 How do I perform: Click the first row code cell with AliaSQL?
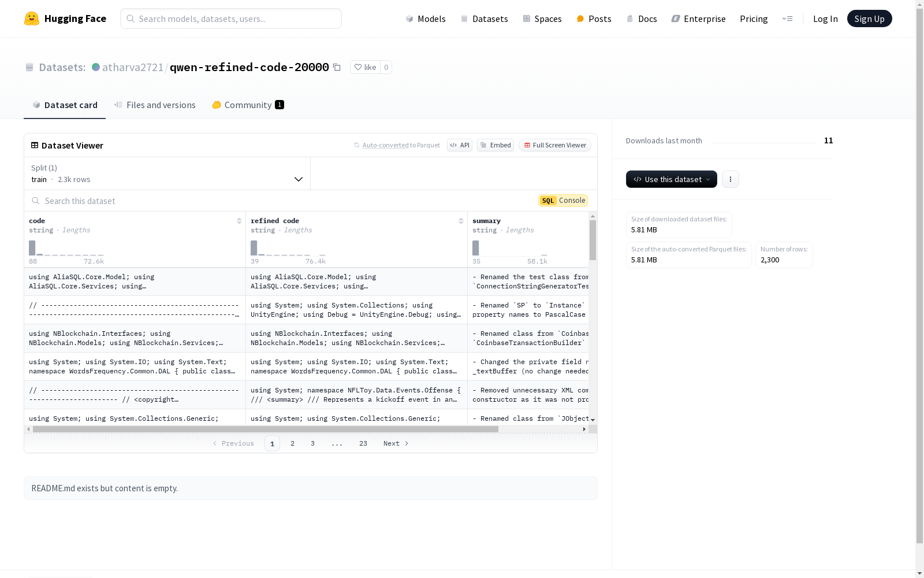[x=135, y=281]
